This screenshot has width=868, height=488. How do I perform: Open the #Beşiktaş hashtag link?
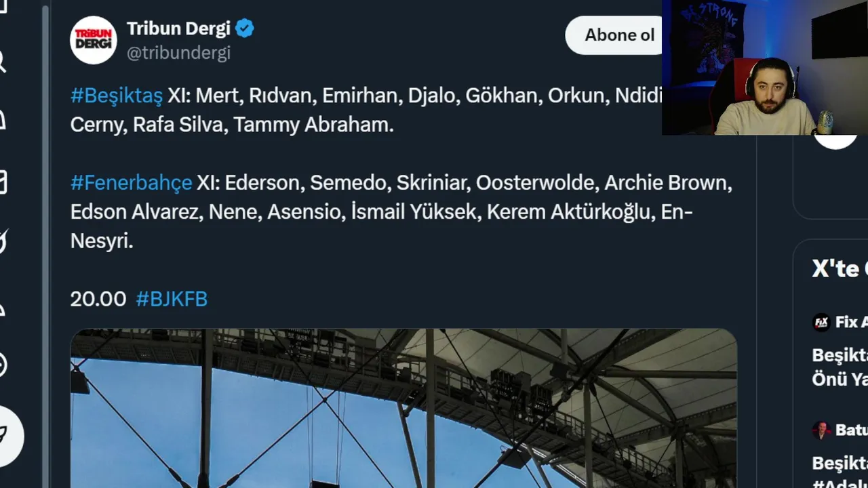click(x=117, y=96)
